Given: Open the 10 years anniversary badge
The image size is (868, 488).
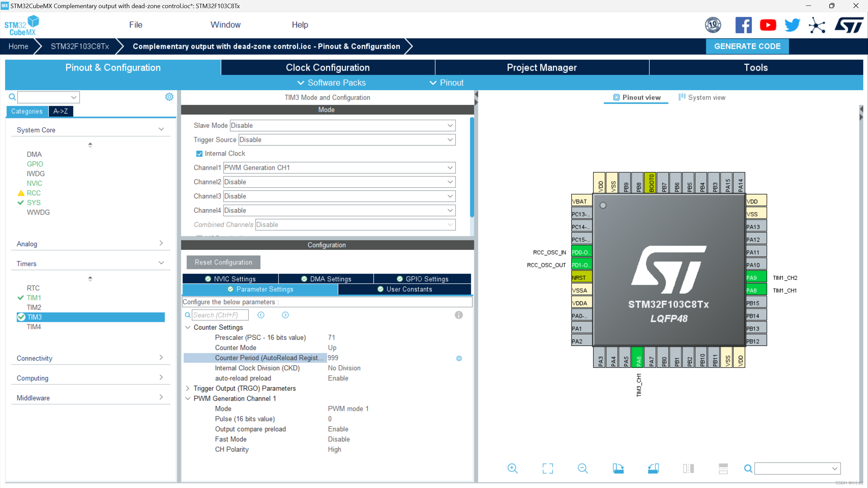Looking at the screenshot, I should 713,25.
